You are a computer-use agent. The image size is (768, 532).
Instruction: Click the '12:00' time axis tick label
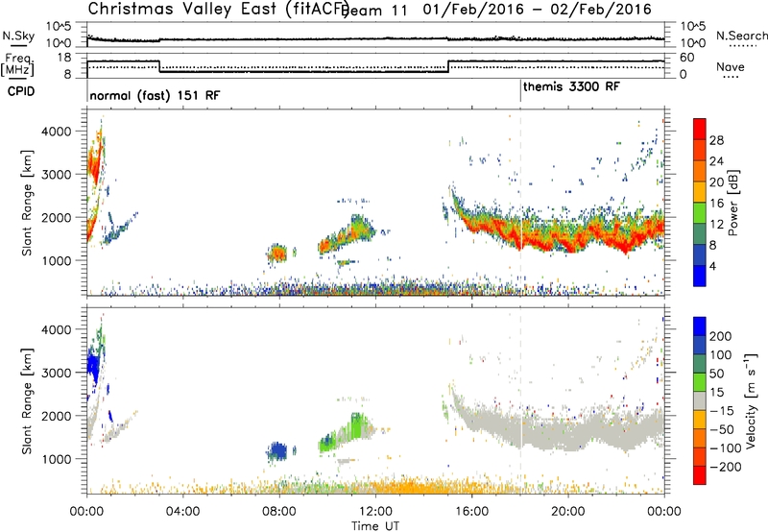pos(375,512)
